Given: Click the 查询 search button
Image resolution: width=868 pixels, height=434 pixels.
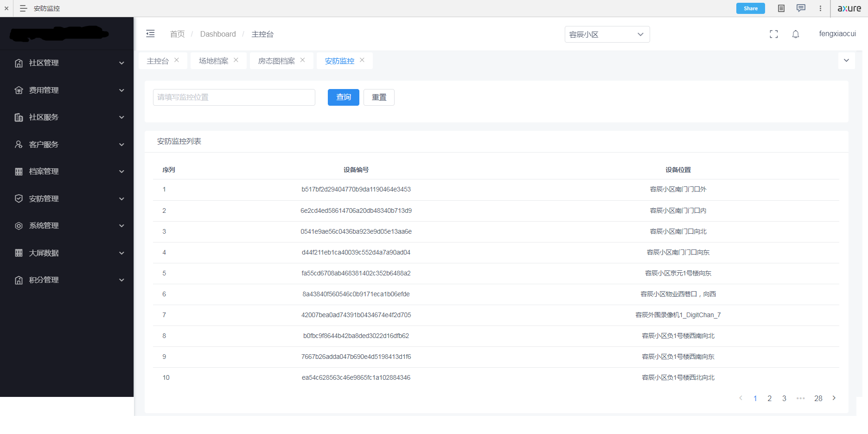Looking at the screenshot, I should pyautogui.click(x=344, y=97).
